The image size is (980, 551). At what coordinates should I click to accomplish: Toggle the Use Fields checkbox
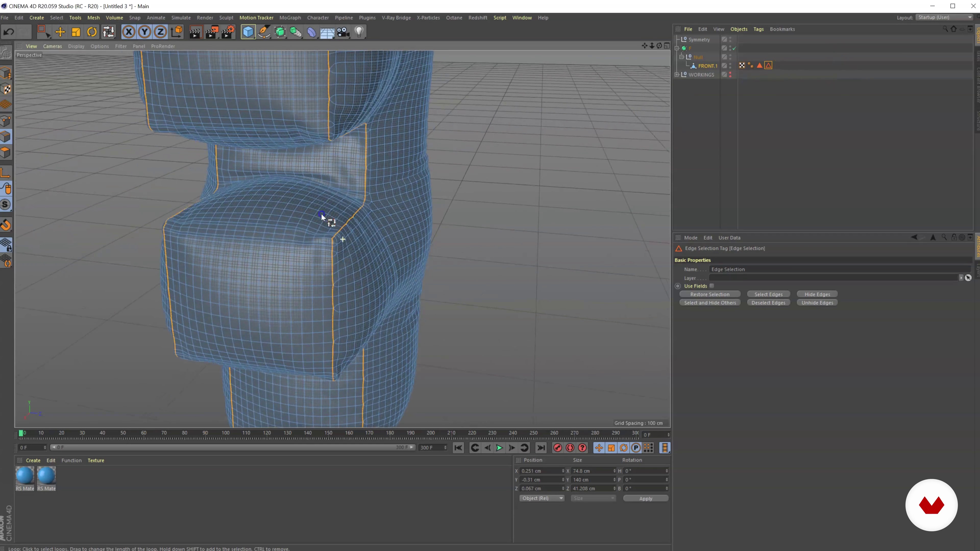712,286
